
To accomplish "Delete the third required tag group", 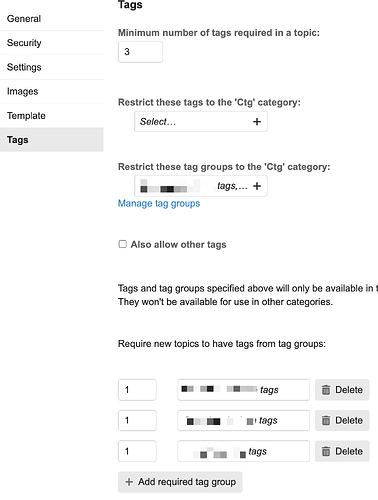I will pyautogui.click(x=342, y=451).
